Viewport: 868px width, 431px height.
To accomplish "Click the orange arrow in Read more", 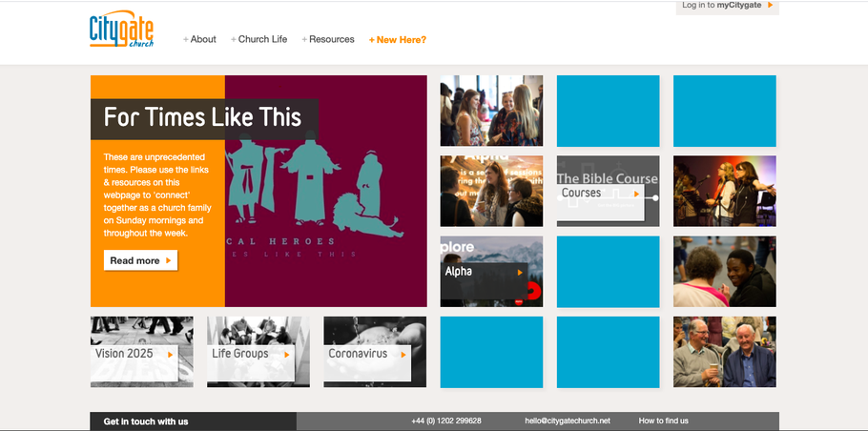I will point(168,260).
